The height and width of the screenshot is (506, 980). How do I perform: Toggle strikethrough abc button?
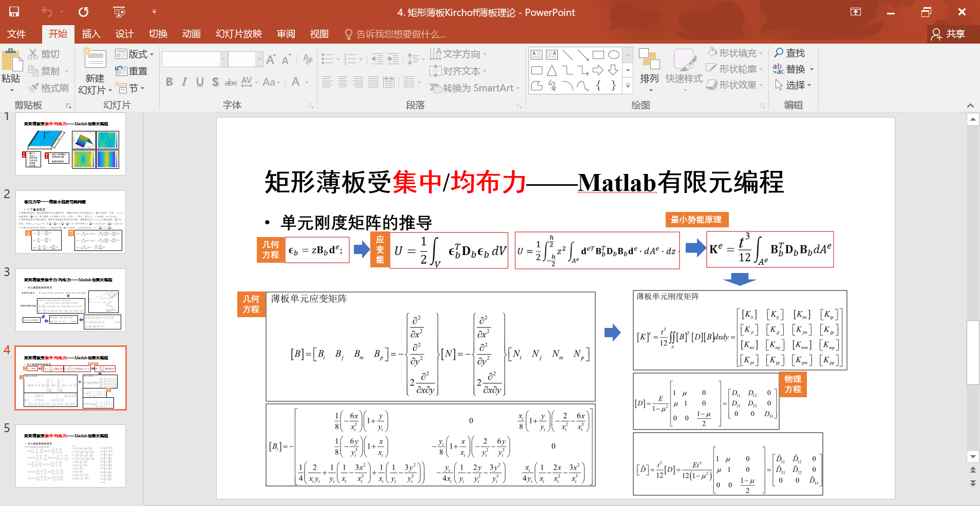click(x=231, y=82)
